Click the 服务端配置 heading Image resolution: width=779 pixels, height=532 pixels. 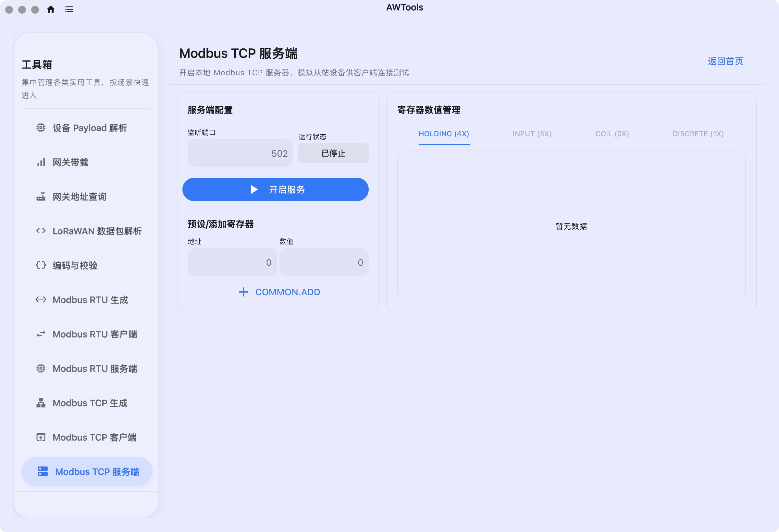click(210, 110)
